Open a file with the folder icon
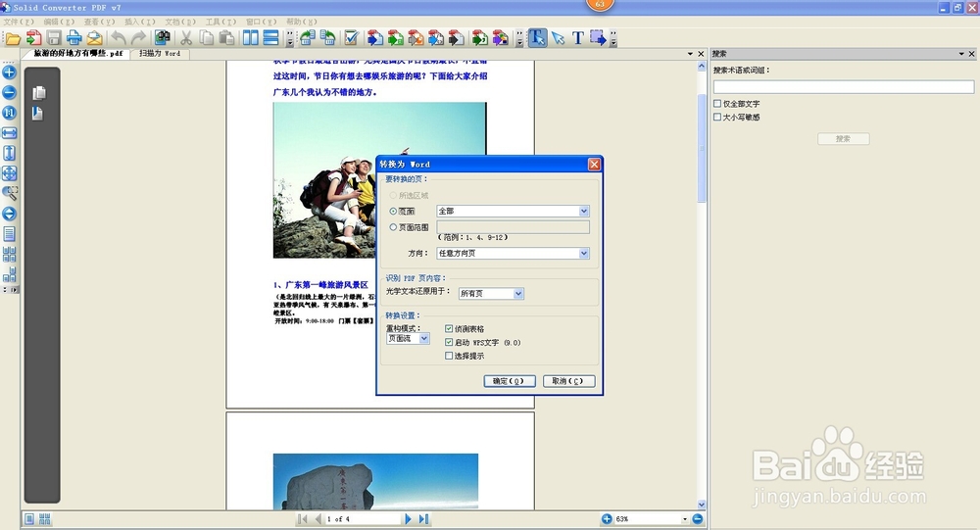 tap(13, 39)
